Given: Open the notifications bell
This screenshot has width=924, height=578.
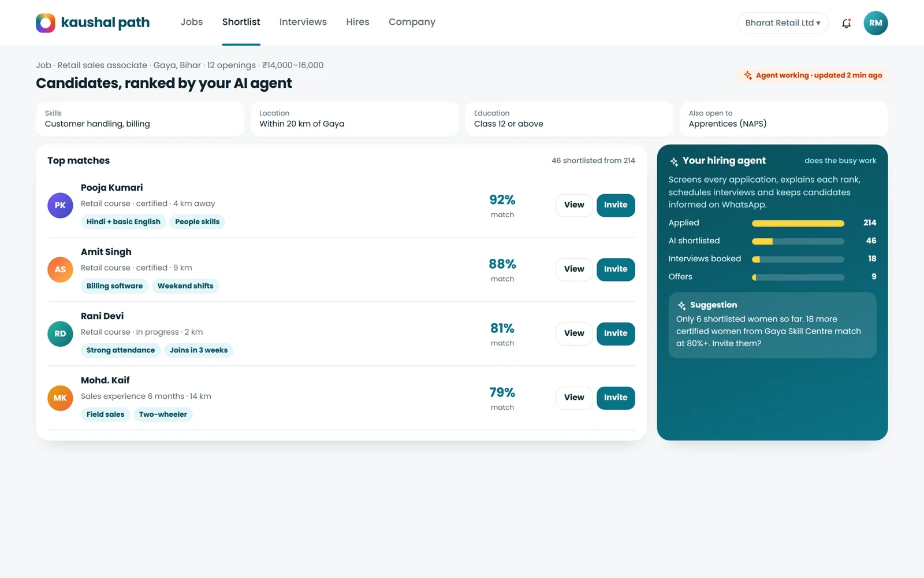Looking at the screenshot, I should (846, 23).
